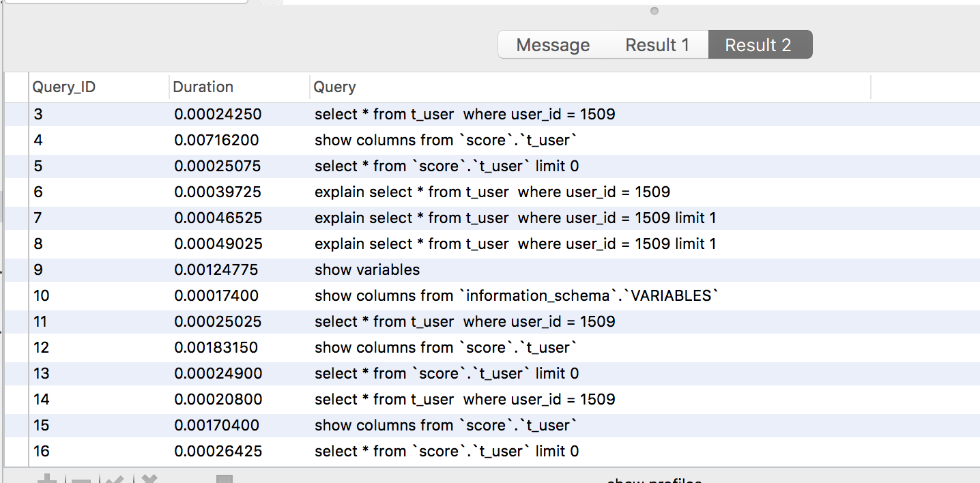Viewport: 980px width, 483px height.
Task: Click the Query_ID column header
Action: pyautogui.click(x=63, y=87)
